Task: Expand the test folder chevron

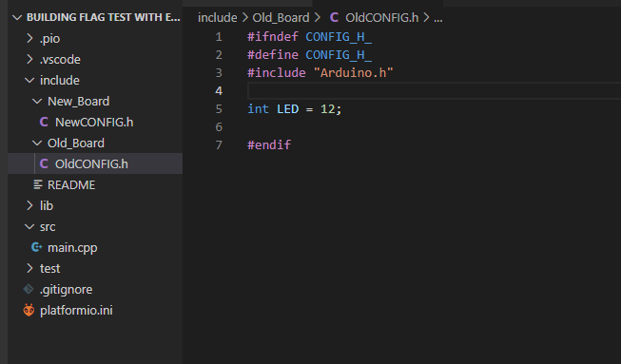Action: 29,268
